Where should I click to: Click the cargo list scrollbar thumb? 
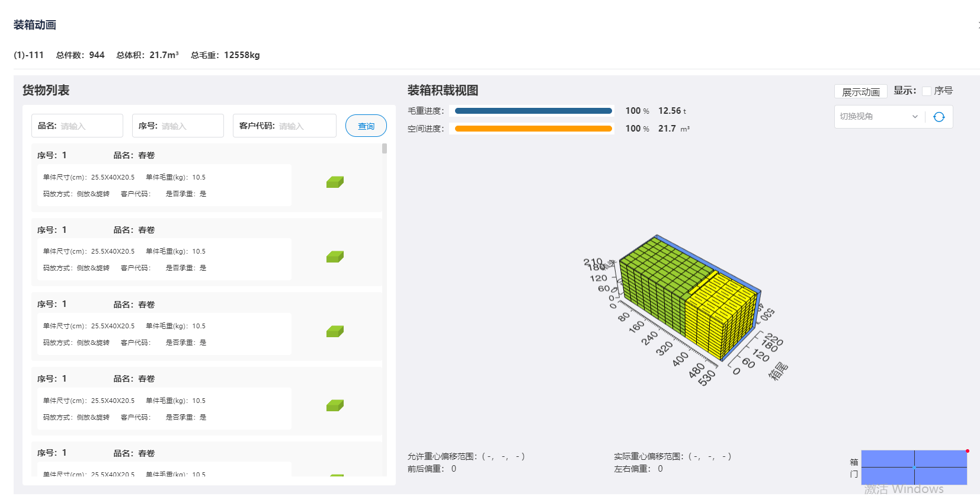coord(385,149)
